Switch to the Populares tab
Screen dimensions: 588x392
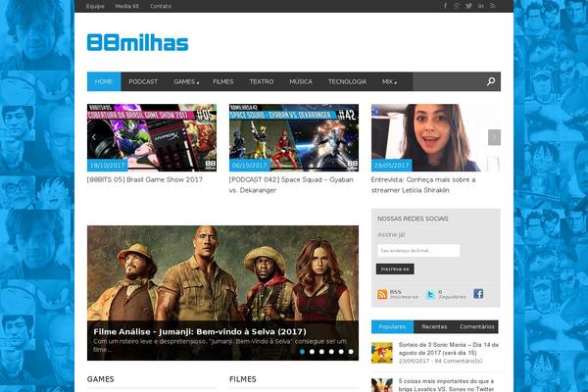[392, 326]
